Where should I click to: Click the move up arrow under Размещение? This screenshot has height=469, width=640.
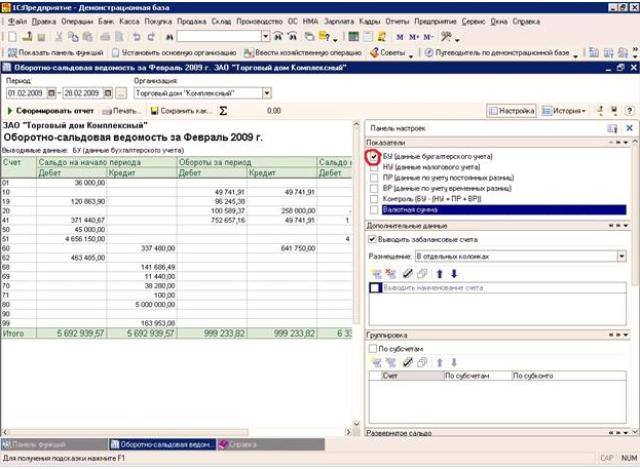pos(440,273)
